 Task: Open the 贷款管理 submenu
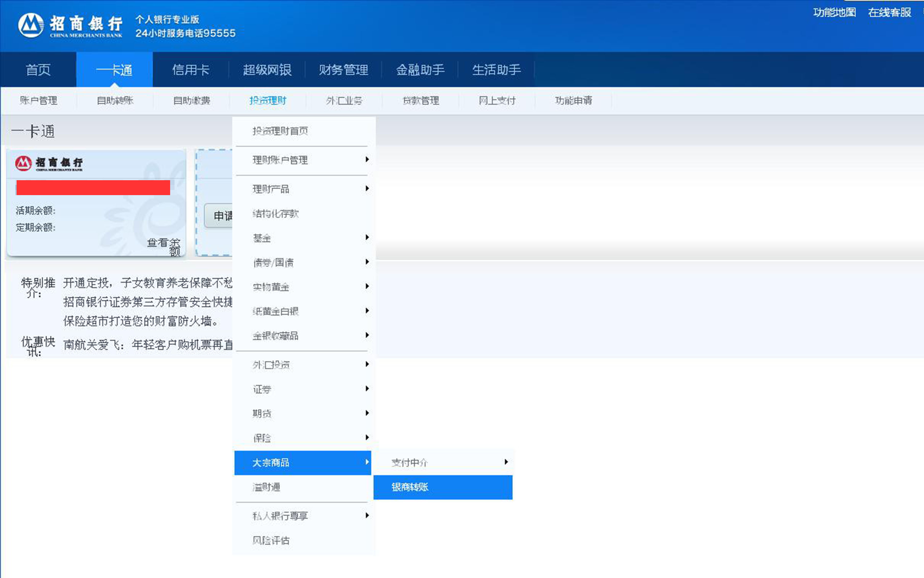coord(421,100)
